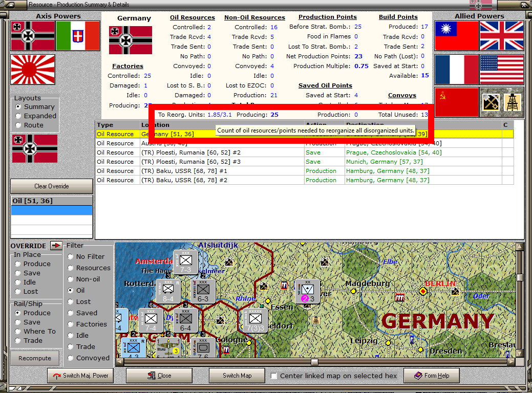Screen dimensions: 532x393
Task: Choose the Summary layout option
Action: click(36, 106)
